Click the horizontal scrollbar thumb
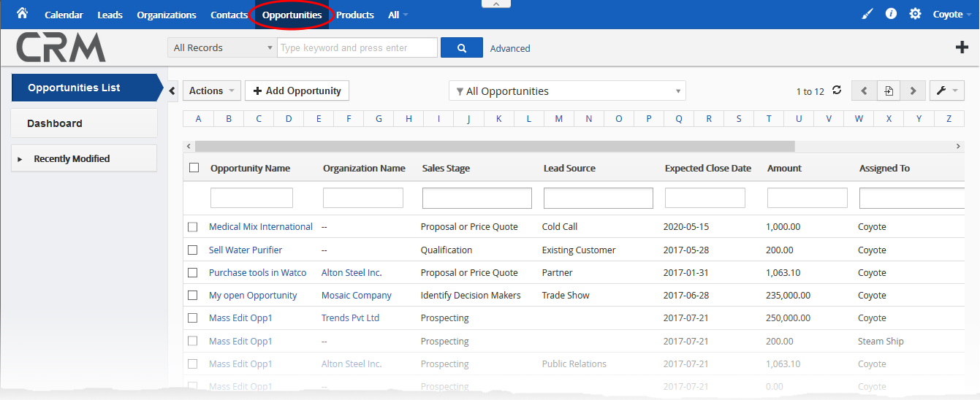 [x=495, y=146]
